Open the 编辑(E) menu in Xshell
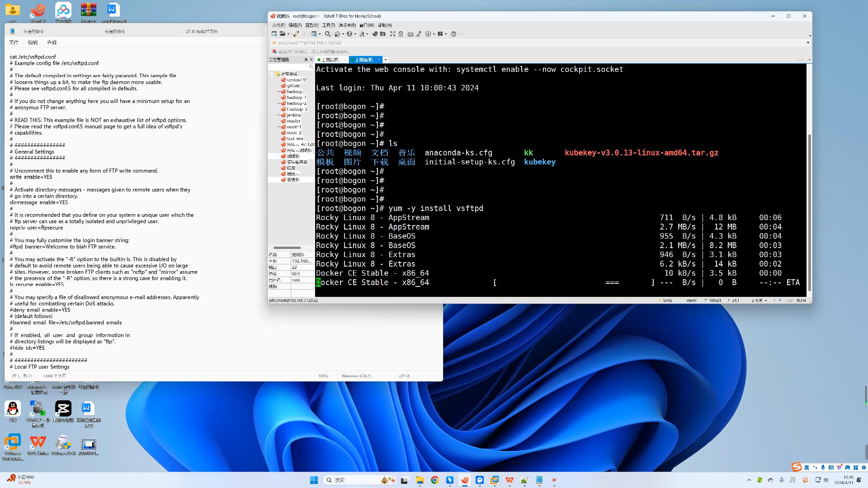 pyautogui.click(x=295, y=25)
